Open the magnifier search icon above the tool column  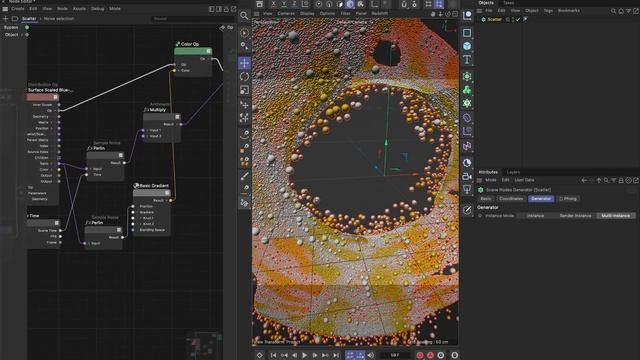point(244,16)
